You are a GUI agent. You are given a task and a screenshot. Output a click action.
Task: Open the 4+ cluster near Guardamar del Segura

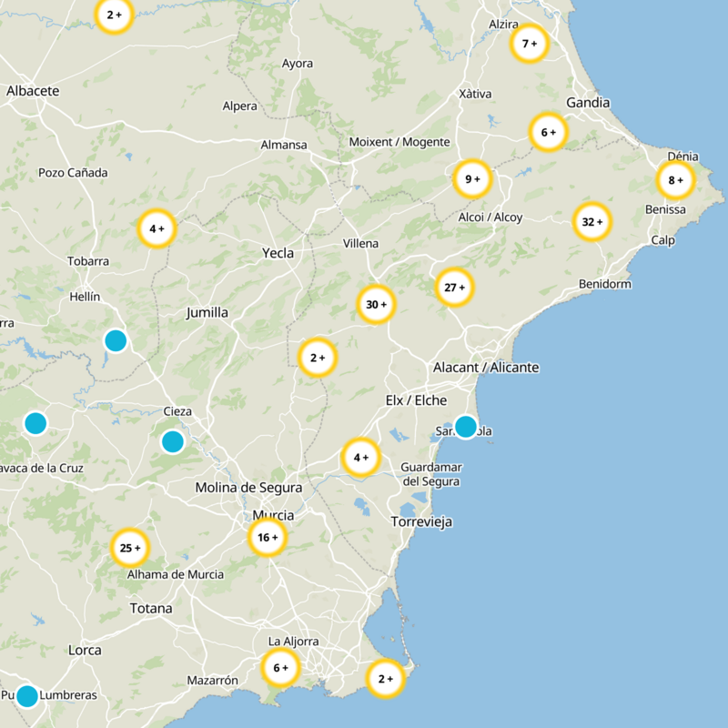(360, 458)
